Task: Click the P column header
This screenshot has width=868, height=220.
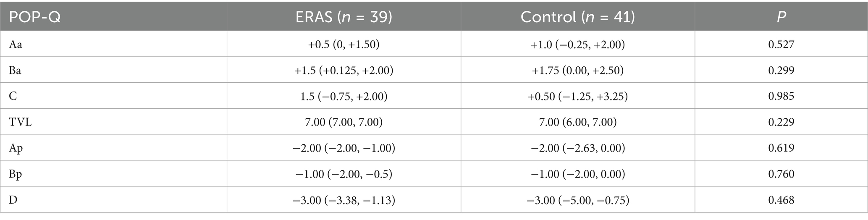Action: tap(781, 16)
